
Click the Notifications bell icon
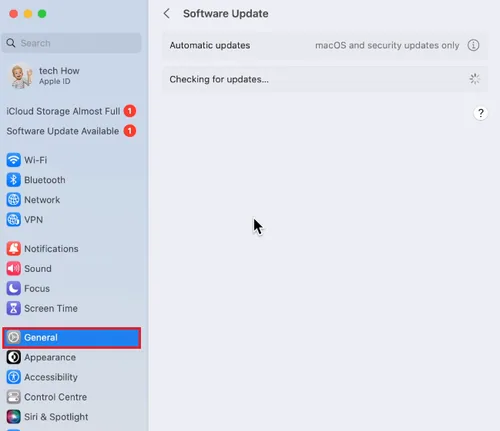13,249
